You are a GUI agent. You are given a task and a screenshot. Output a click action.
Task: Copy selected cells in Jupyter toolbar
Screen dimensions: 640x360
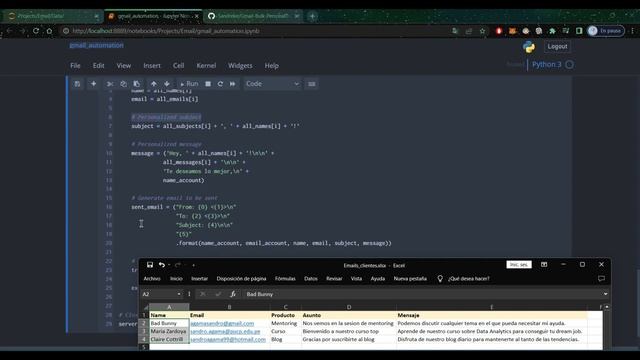coord(123,84)
